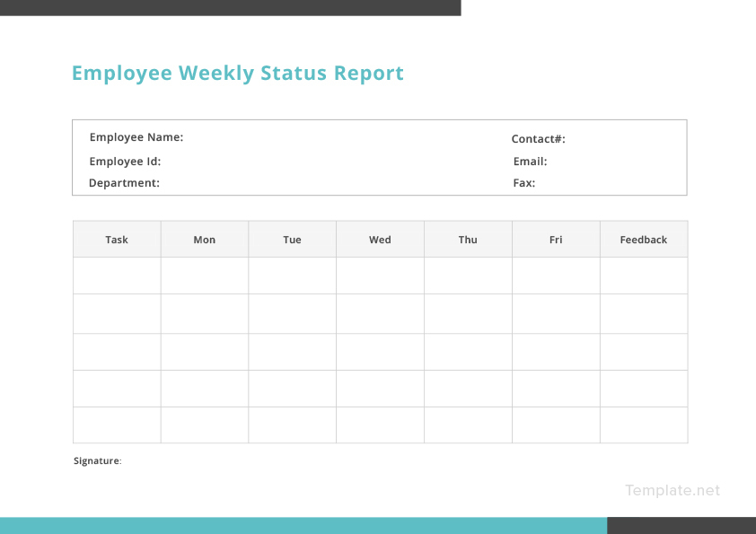Select the Department field
756x534 pixels.
[126, 182]
